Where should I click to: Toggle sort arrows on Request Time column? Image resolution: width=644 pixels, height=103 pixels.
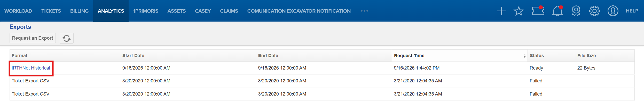[524, 56]
